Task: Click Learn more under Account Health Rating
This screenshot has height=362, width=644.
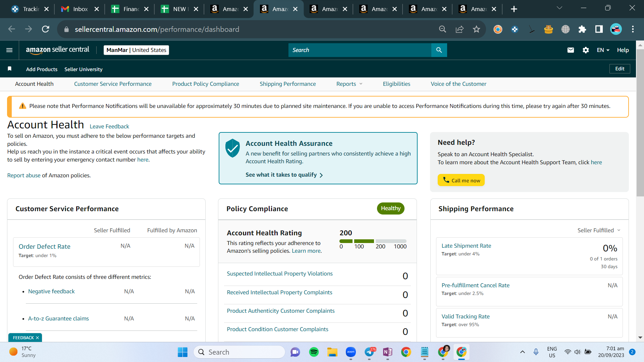Action: click(x=306, y=251)
